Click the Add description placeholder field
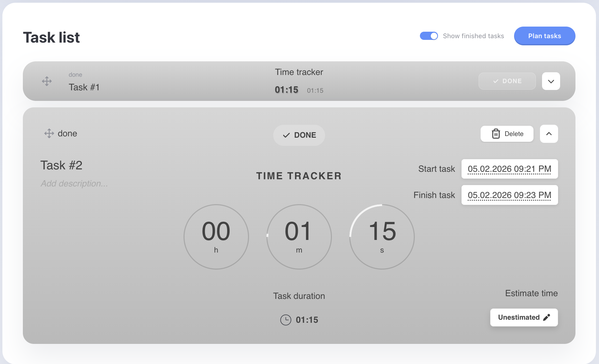The image size is (599, 364). tap(74, 183)
